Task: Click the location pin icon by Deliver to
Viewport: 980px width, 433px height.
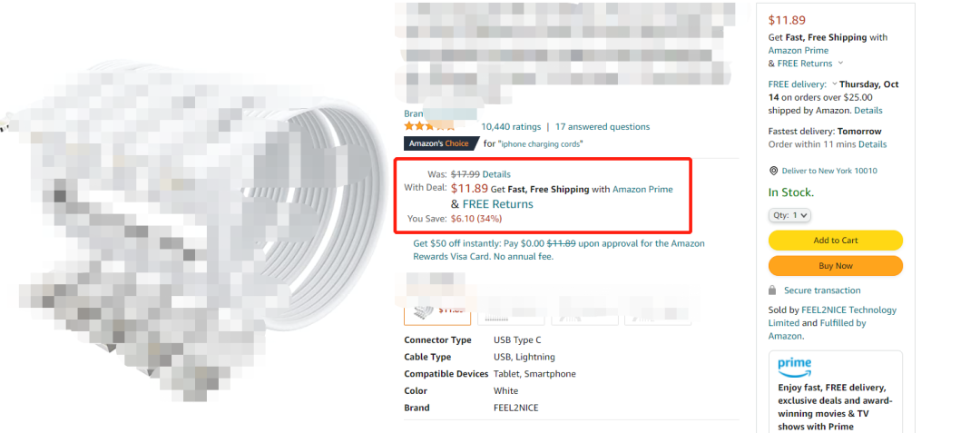Action: (773, 171)
